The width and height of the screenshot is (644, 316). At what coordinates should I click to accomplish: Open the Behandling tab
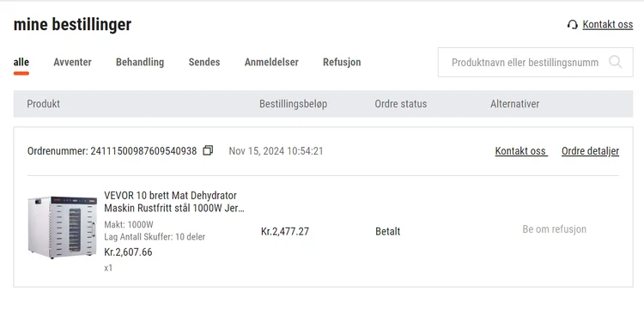pyautogui.click(x=140, y=62)
